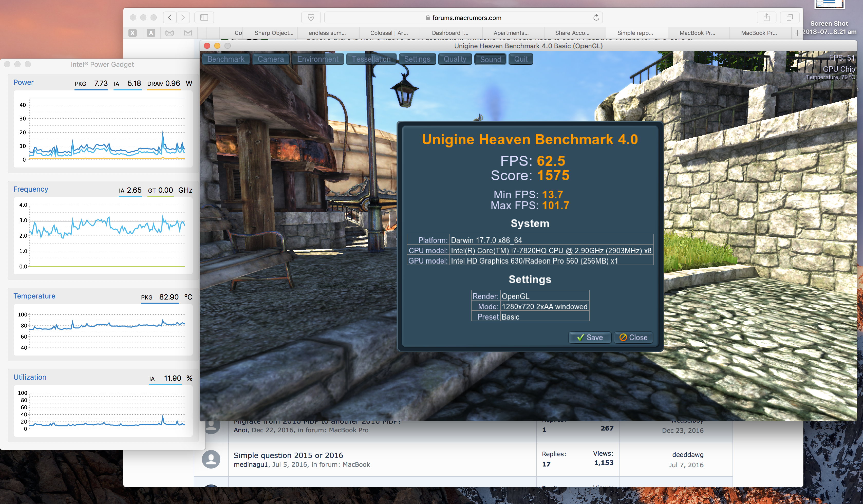Open deeddawg user profile
The image size is (863, 504).
pos(688,455)
